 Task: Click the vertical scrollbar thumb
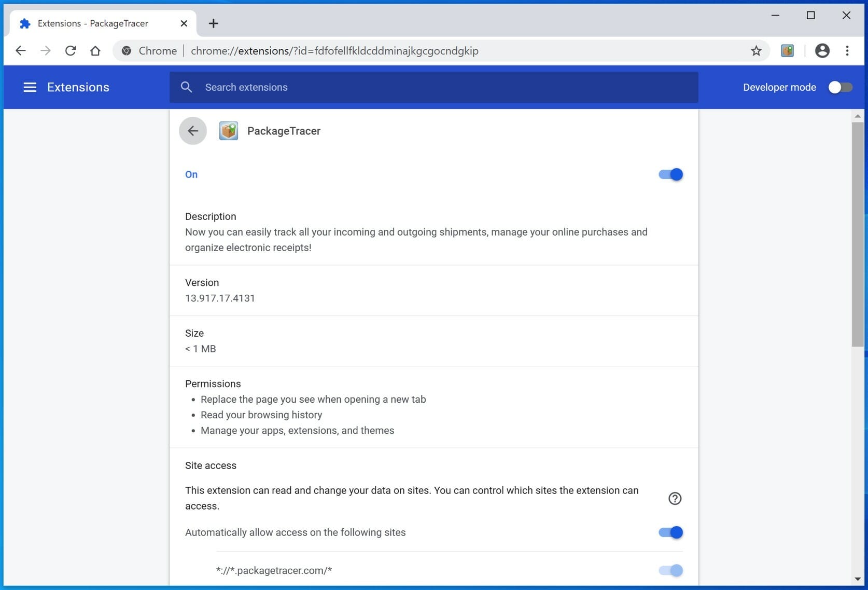[x=858, y=235]
